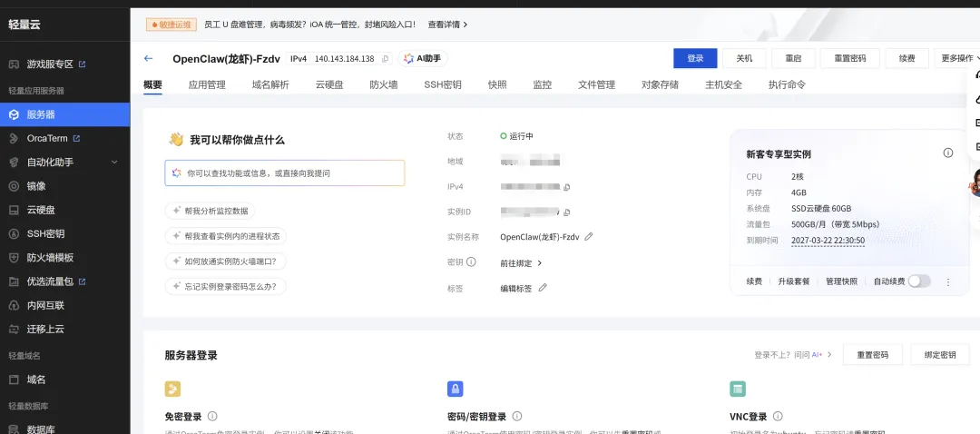Click the 关机 button
Viewport: 980px width, 434px height.
pyautogui.click(x=744, y=58)
